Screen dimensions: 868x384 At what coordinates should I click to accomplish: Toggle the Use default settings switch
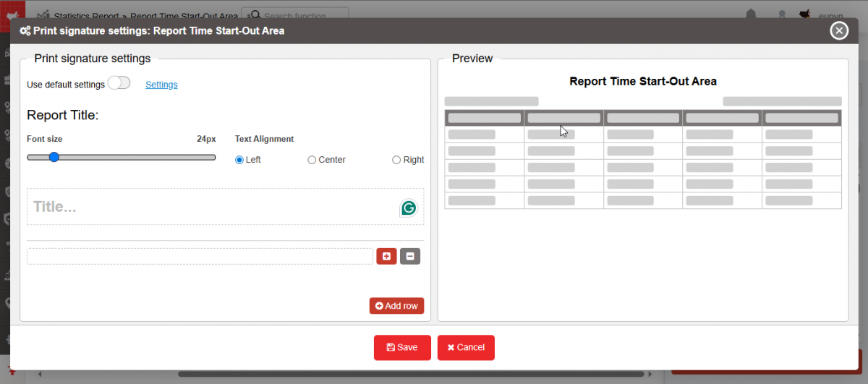[119, 83]
